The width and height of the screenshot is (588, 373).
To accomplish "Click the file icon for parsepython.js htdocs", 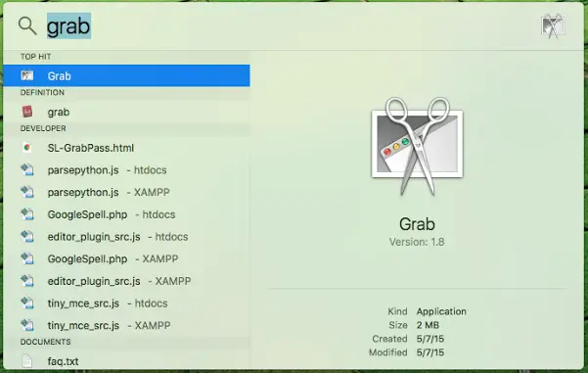I will (27, 170).
